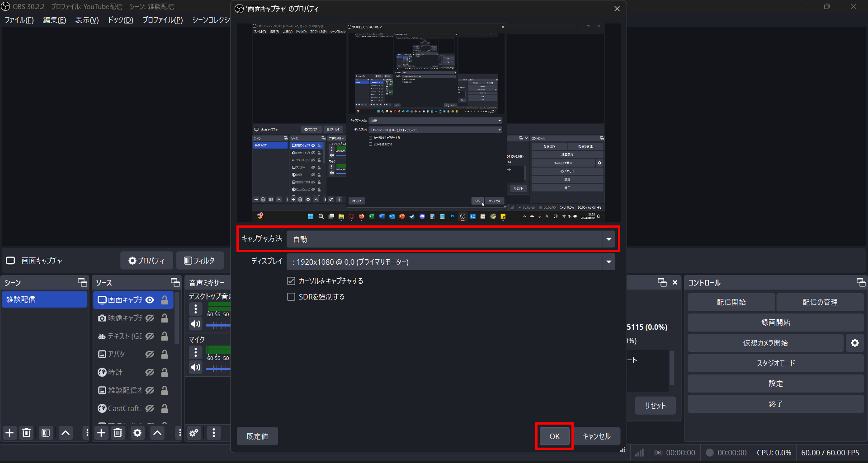Open the ディスプレイ monitor dropdown
The width and height of the screenshot is (868, 463).
click(451, 262)
